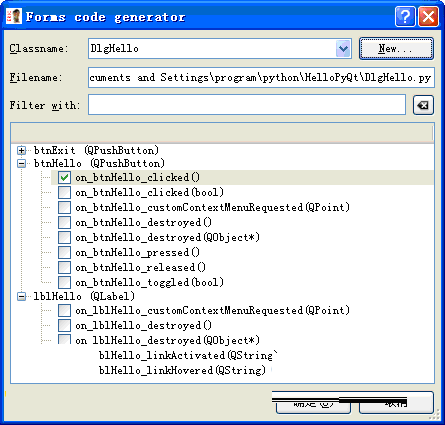Check on_btnHello_toggled(bool) checkbox
The image size is (445, 425).
[x=64, y=282]
